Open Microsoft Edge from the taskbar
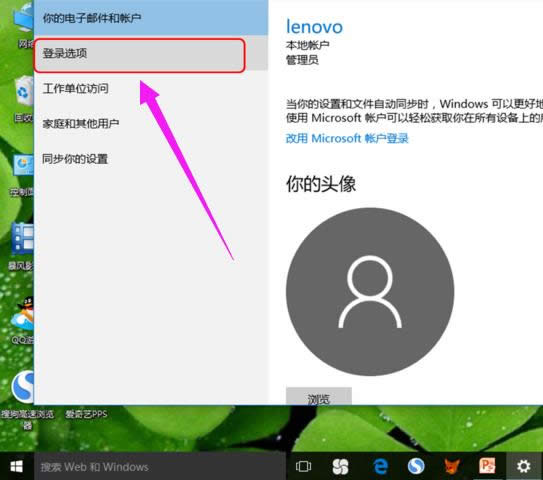Screen dimensions: 543x480 [x=381, y=466]
